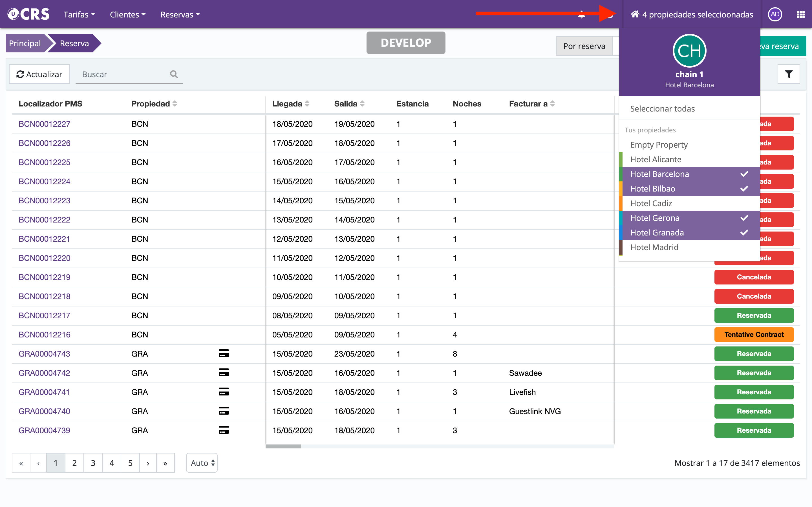Open reservation BCN00012227 link

click(x=44, y=124)
